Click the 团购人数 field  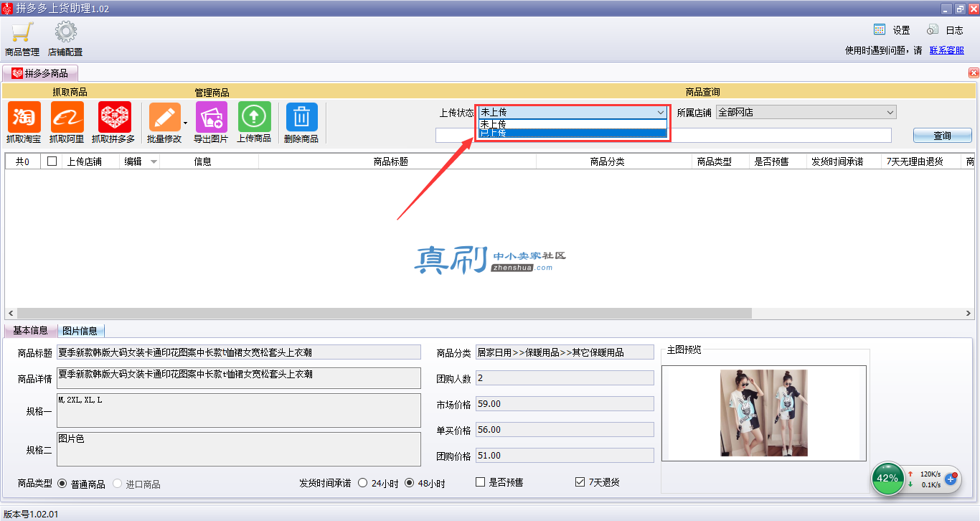click(565, 378)
